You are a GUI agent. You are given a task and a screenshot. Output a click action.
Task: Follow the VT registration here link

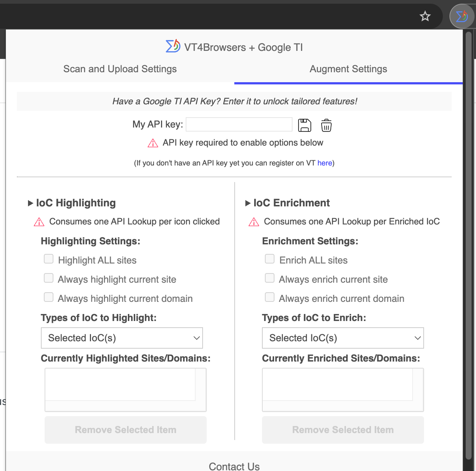(325, 163)
